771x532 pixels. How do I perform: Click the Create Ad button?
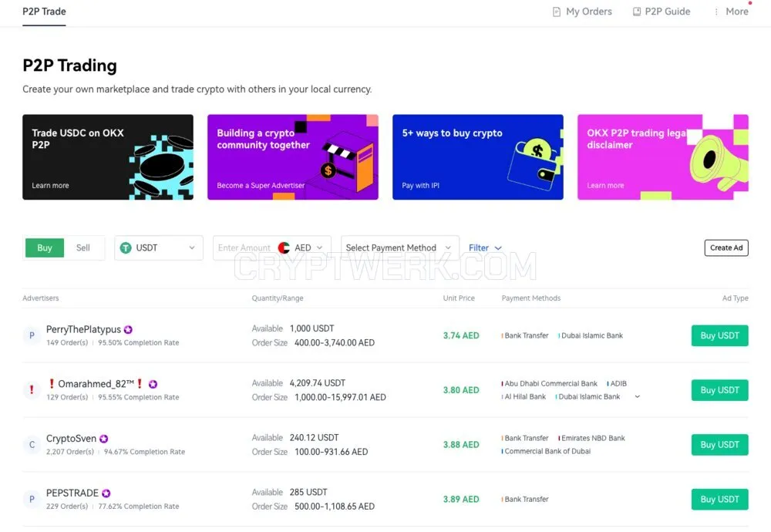(726, 247)
